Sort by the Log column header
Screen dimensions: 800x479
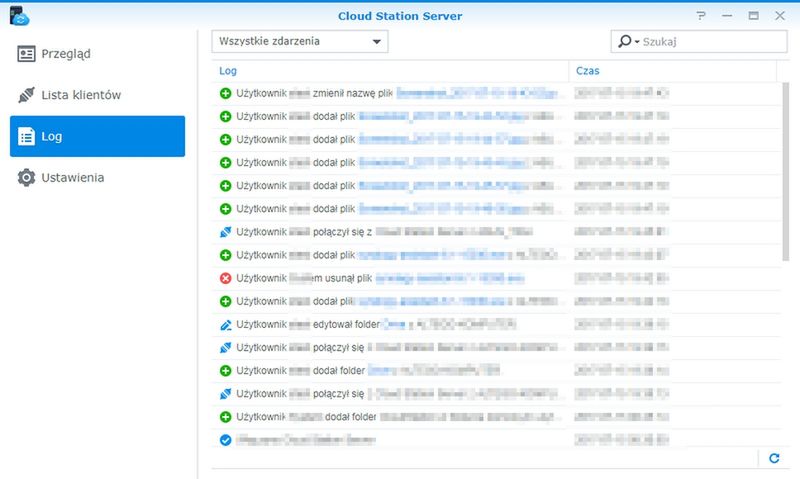(390, 71)
